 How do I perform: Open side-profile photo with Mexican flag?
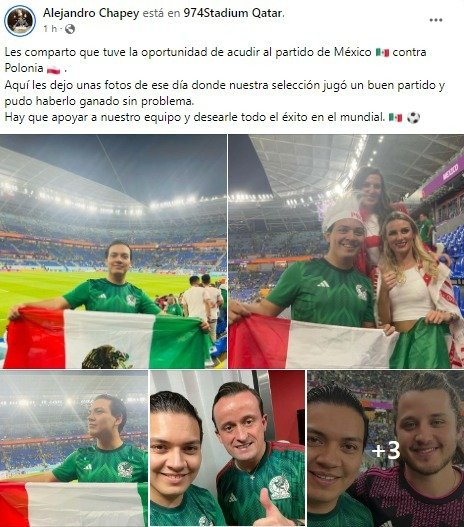(74, 449)
